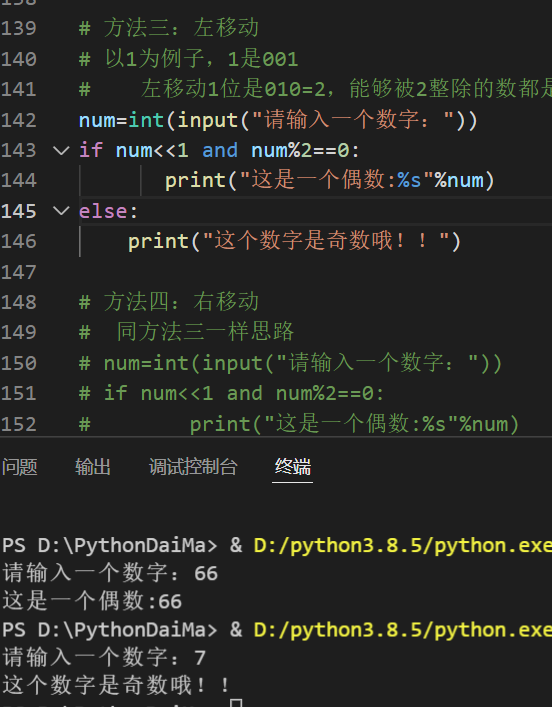552x707 pixels.
Task: Click line number 146 in the gutter
Action: (18, 241)
